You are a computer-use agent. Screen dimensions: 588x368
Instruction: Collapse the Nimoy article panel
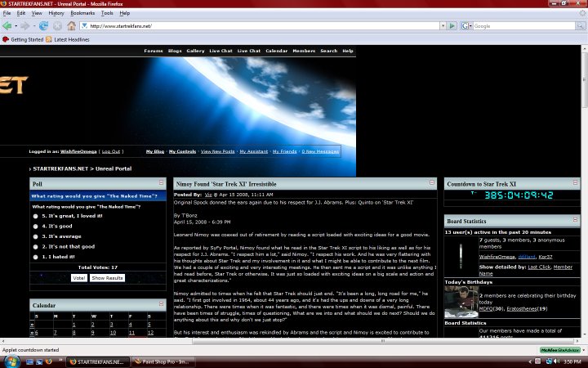coord(432,182)
